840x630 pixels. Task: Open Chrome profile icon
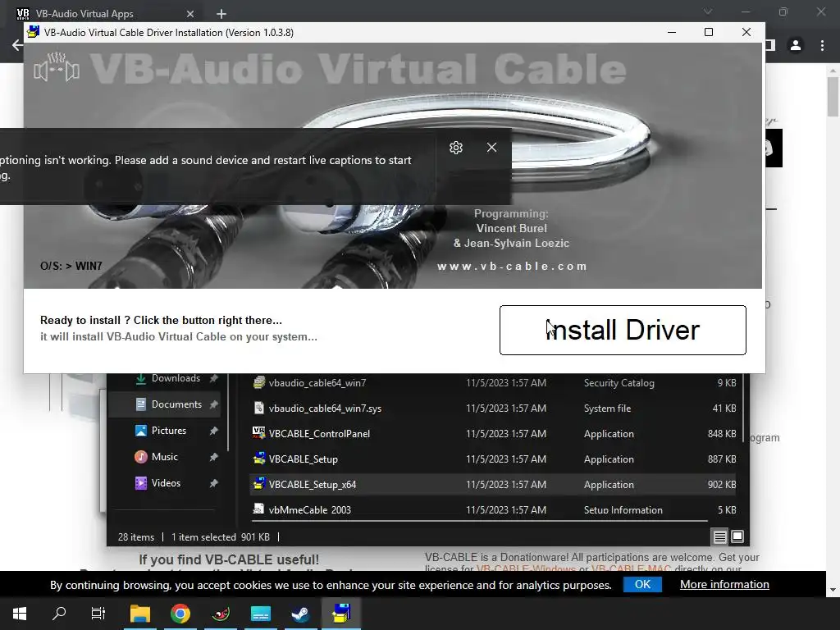pos(796,46)
